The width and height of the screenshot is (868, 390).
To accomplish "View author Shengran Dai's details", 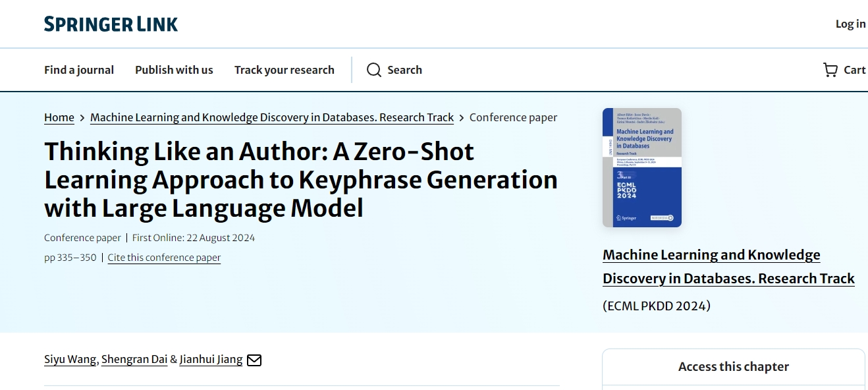I will 134,360.
